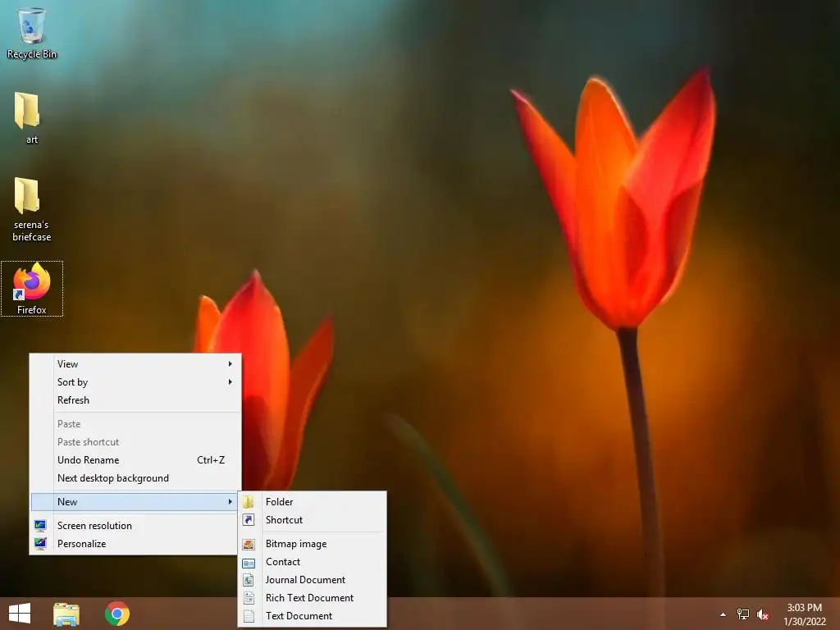Open Screen resolution settings
Image resolution: width=840 pixels, height=630 pixels.
[x=135, y=526]
